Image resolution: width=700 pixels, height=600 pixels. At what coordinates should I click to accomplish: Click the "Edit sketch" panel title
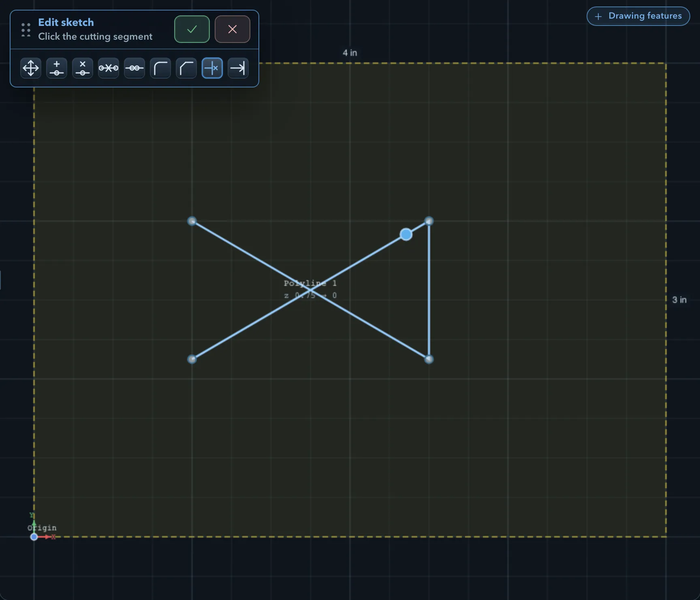click(x=66, y=22)
